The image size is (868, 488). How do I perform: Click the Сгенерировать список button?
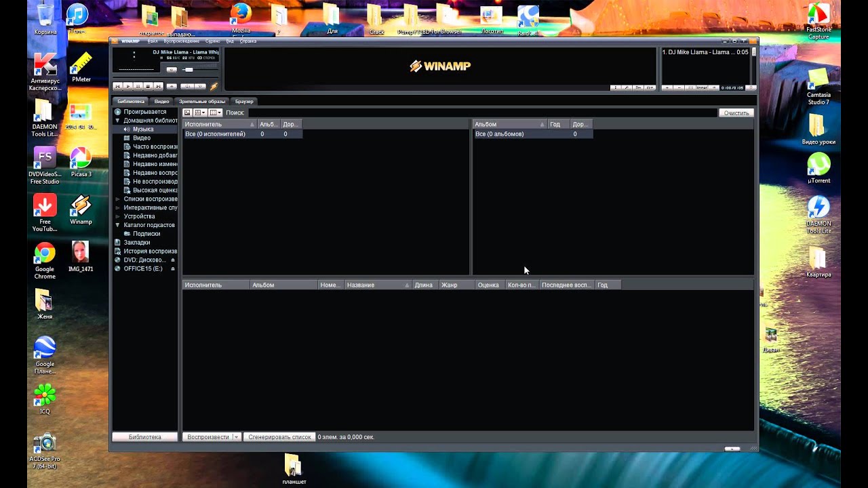click(x=279, y=437)
